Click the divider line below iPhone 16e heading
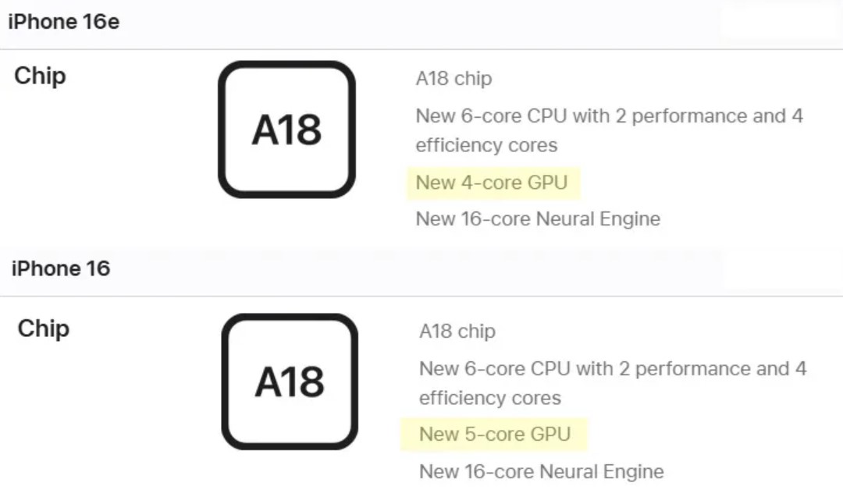The height and width of the screenshot is (504, 843). point(421,50)
